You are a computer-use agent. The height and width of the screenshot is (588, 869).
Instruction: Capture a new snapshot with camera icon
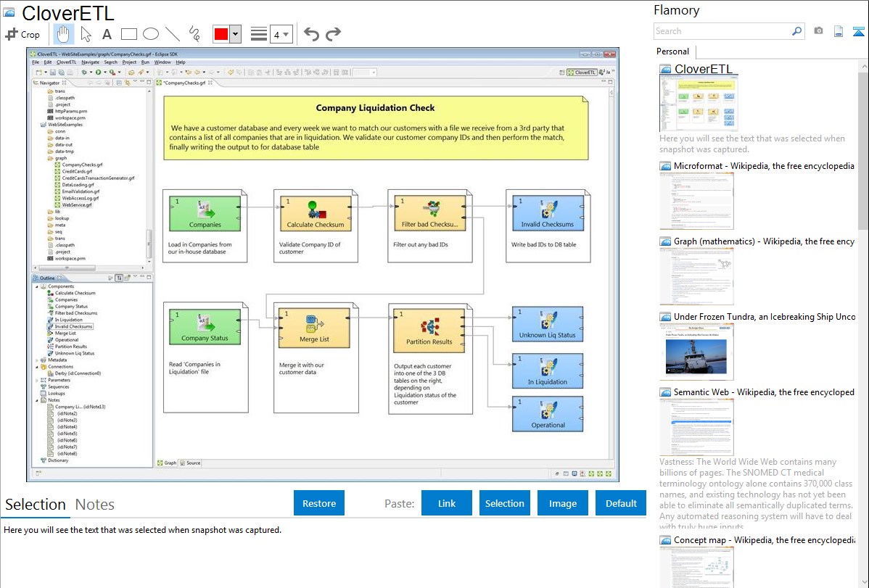point(818,31)
